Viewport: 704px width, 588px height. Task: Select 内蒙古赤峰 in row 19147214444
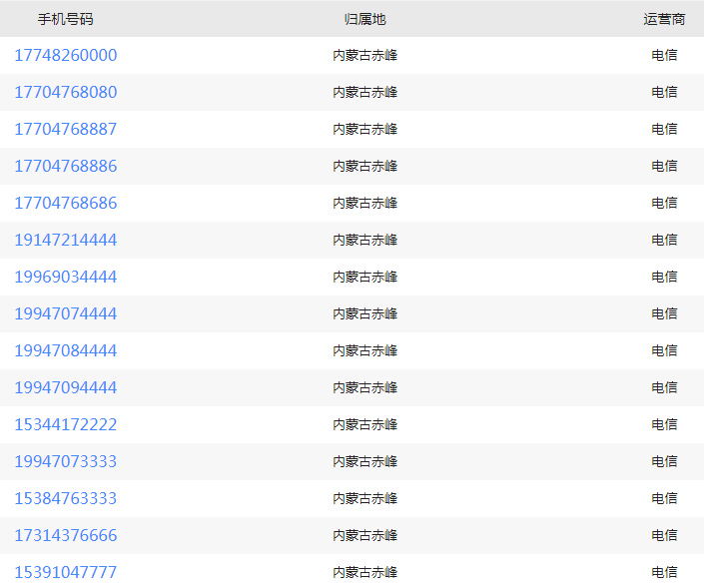pyautogui.click(x=365, y=240)
